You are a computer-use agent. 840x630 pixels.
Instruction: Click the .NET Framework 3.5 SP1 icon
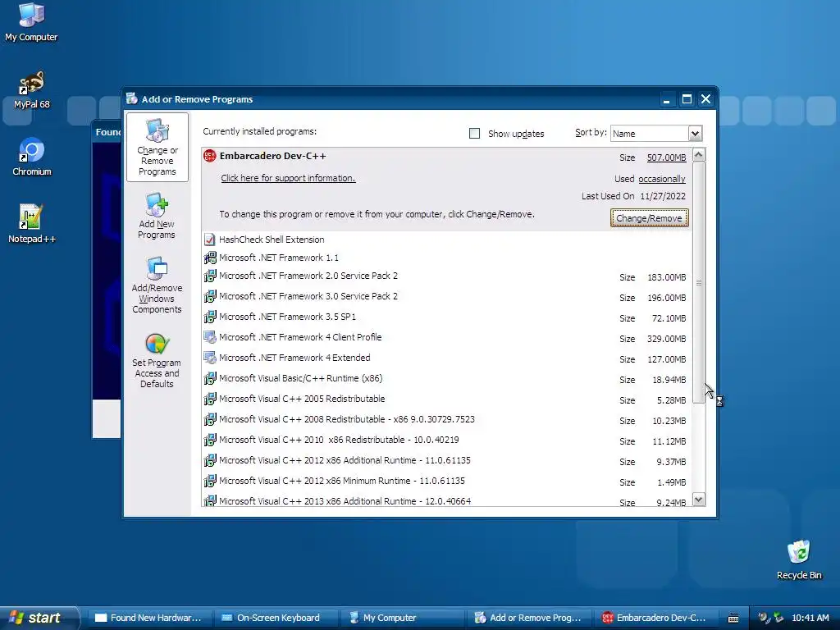click(209, 317)
